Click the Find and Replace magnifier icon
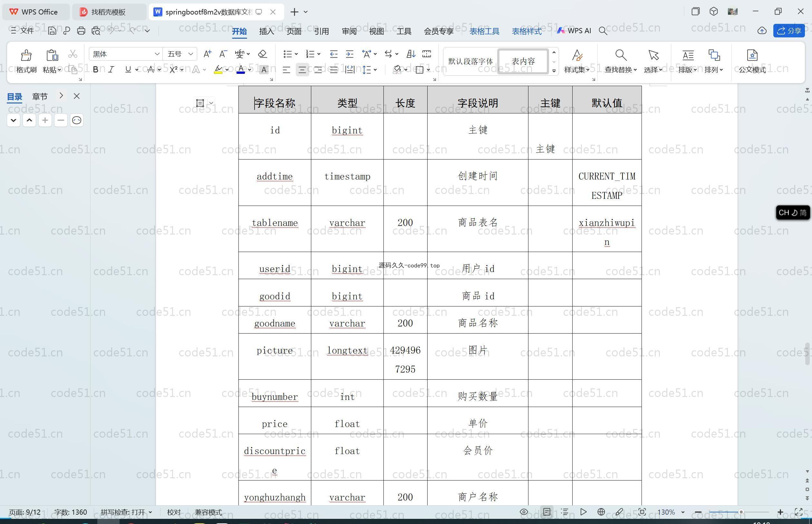 tap(621, 55)
